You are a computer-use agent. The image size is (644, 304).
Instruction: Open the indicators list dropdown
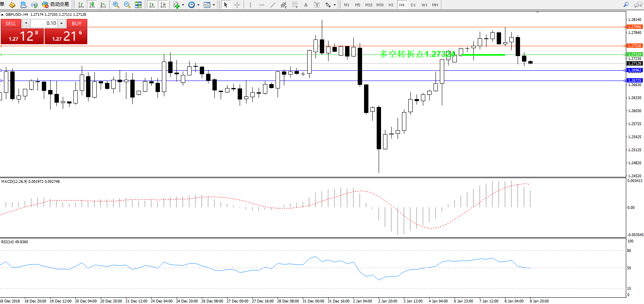coord(178,5)
